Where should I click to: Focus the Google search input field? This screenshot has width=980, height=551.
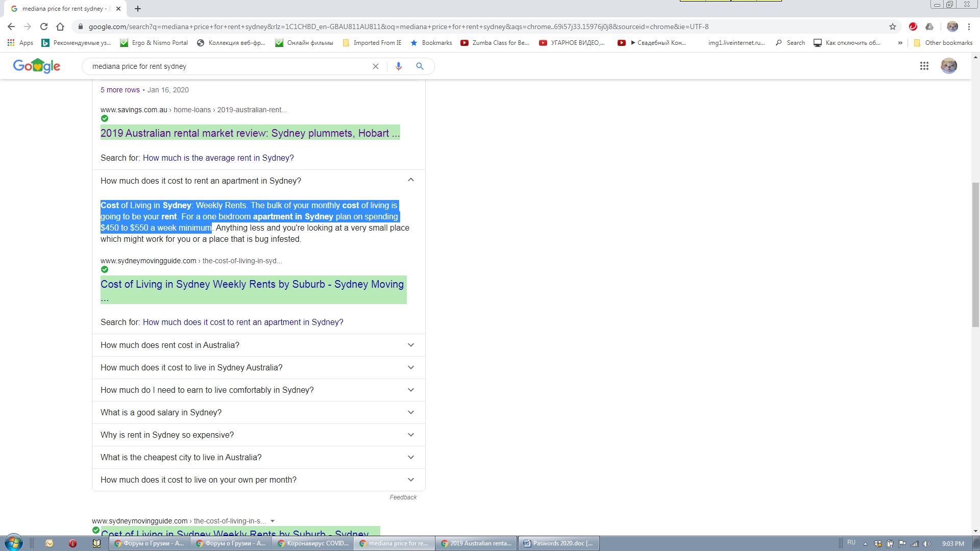(230, 66)
